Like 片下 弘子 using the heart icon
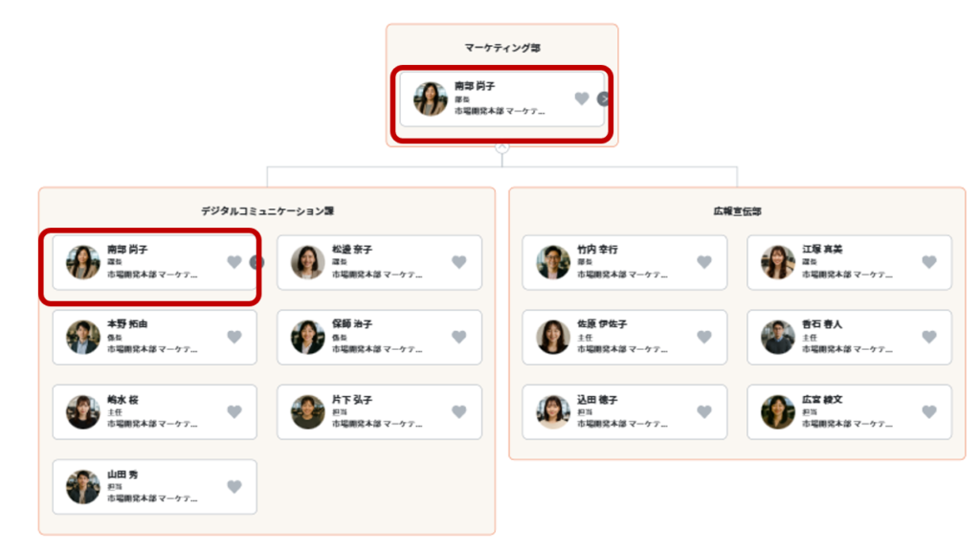The image size is (980, 551). [x=459, y=411]
